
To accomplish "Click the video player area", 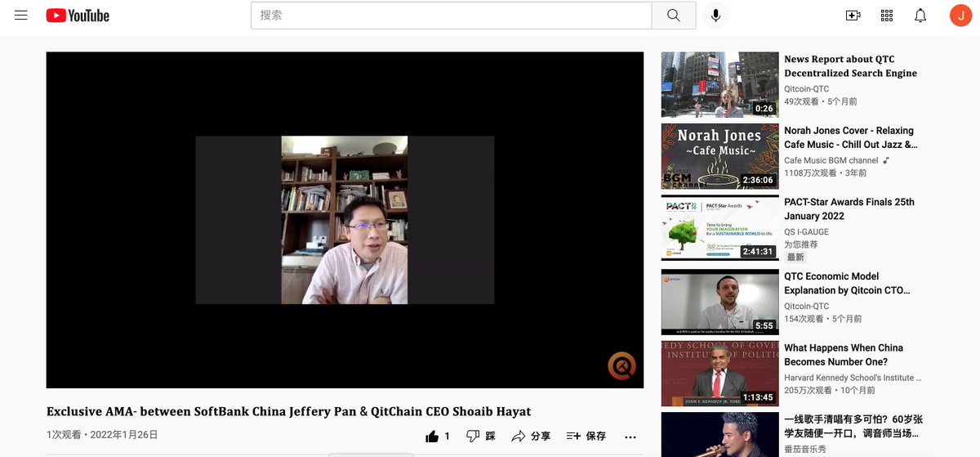I will click(345, 220).
